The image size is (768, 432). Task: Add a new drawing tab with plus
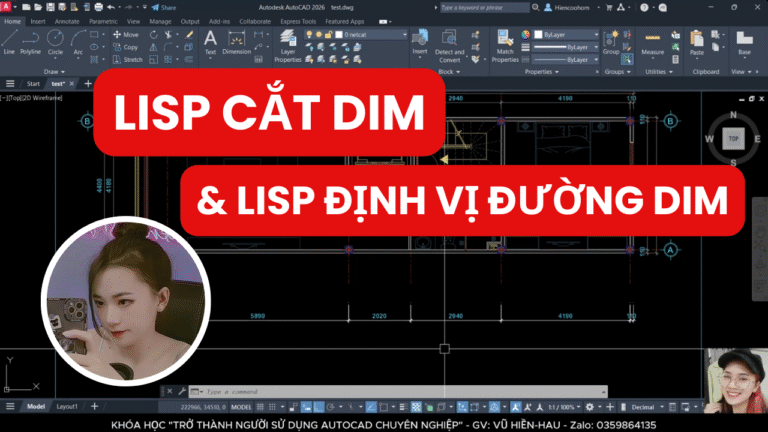(88, 84)
